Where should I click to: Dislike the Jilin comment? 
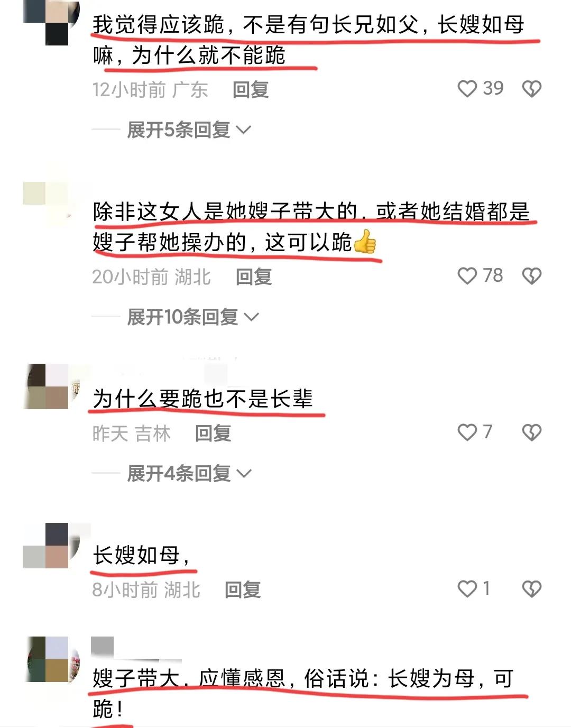pyautogui.click(x=531, y=432)
